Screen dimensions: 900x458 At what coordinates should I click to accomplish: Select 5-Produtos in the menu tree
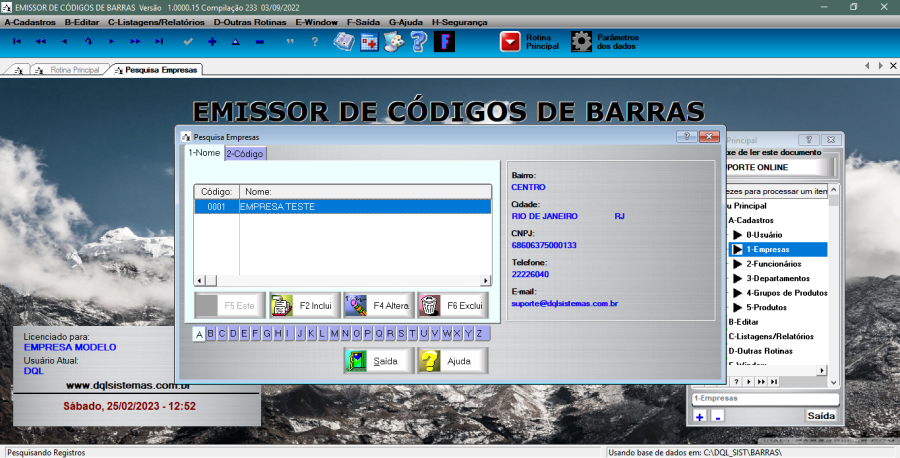pos(768,307)
